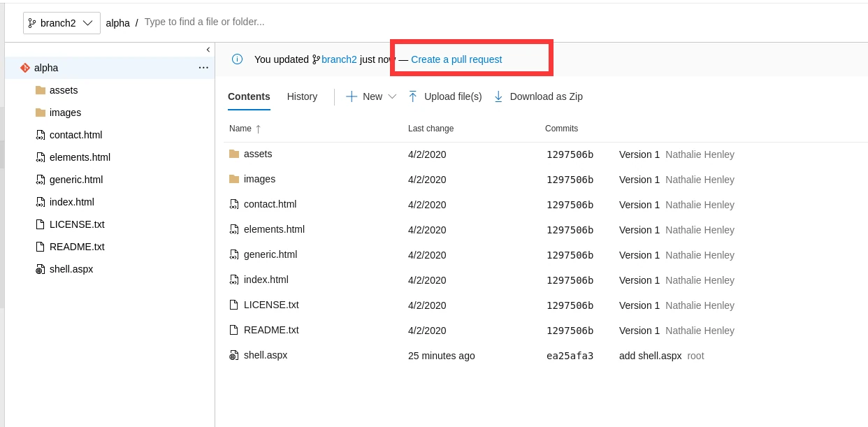
Task: Open the more options ellipsis for alpha
Action: pos(203,68)
